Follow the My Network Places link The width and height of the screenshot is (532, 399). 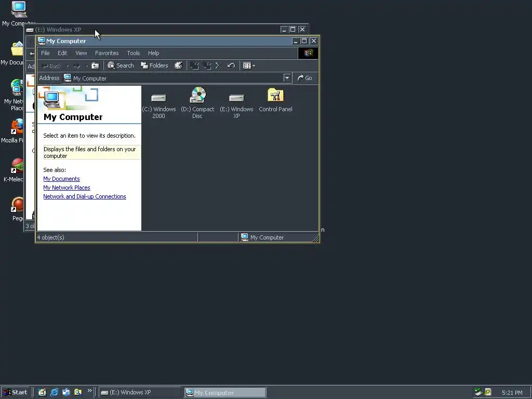point(66,188)
